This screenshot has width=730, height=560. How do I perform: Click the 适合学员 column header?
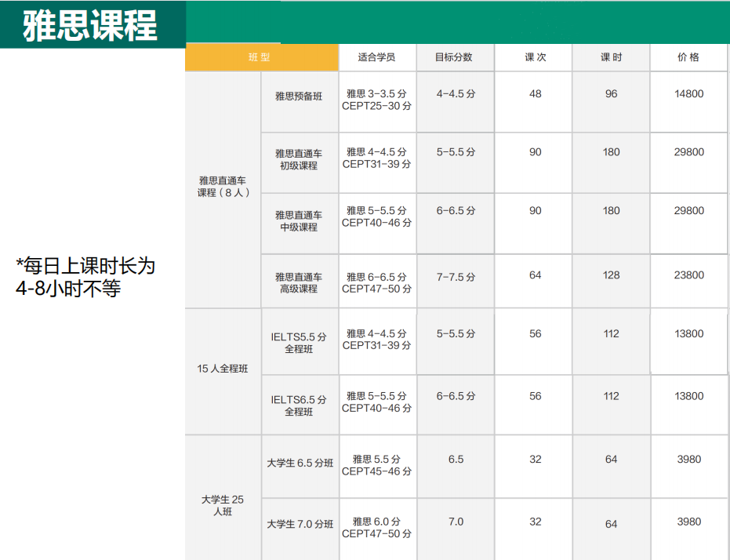377,56
